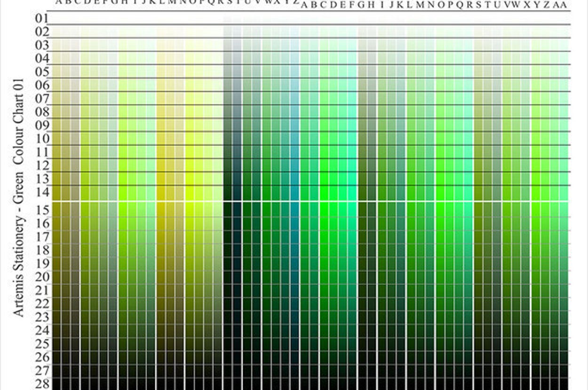
Task: Click the row label "01"
Action: tap(42, 18)
